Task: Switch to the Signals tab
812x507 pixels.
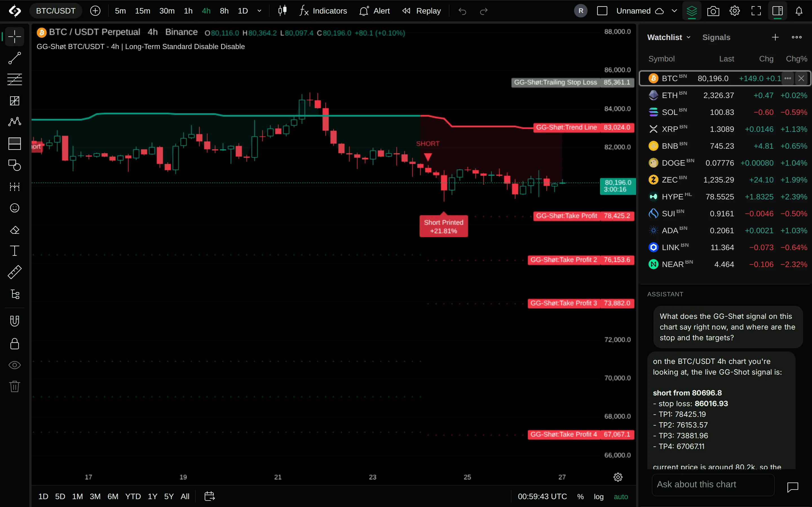Action: pyautogui.click(x=716, y=37)
